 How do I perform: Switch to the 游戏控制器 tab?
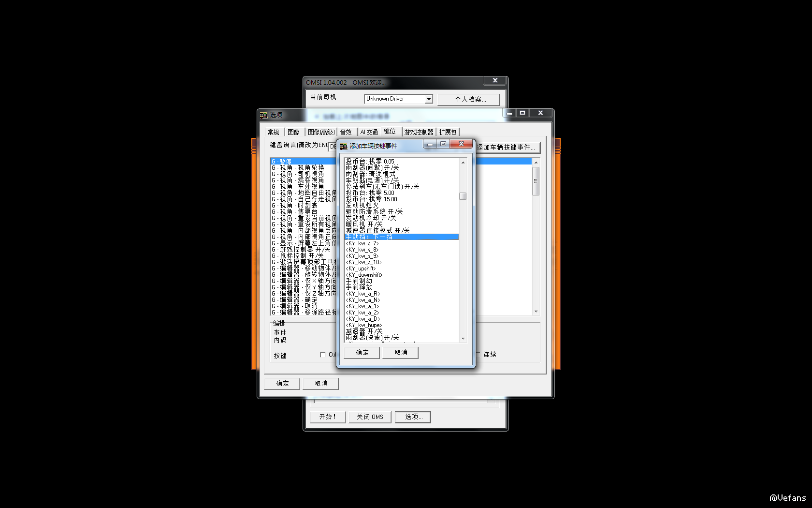(x=419, y=132)
